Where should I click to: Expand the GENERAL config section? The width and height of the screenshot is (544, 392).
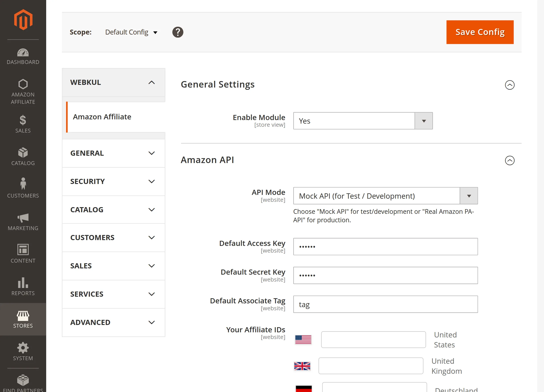(x=113, y=153)
